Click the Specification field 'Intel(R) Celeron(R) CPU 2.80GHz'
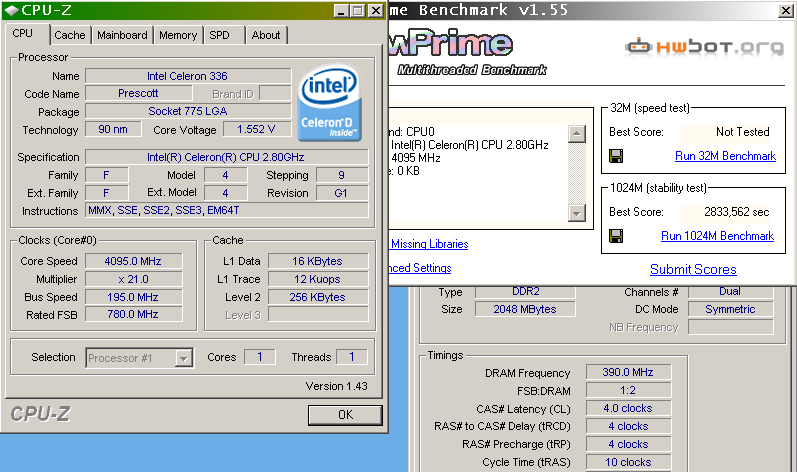The image size is (797, 472). coord(226,157)
